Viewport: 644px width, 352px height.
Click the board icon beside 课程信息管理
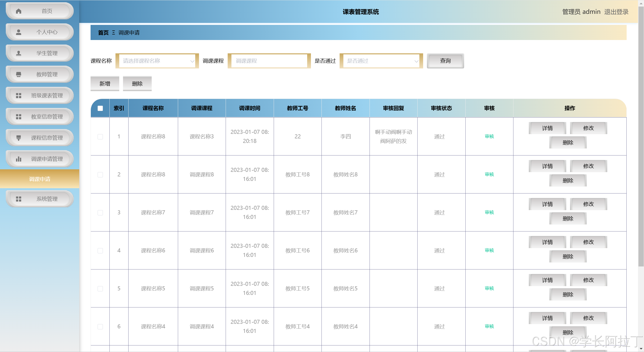(19, 138)
